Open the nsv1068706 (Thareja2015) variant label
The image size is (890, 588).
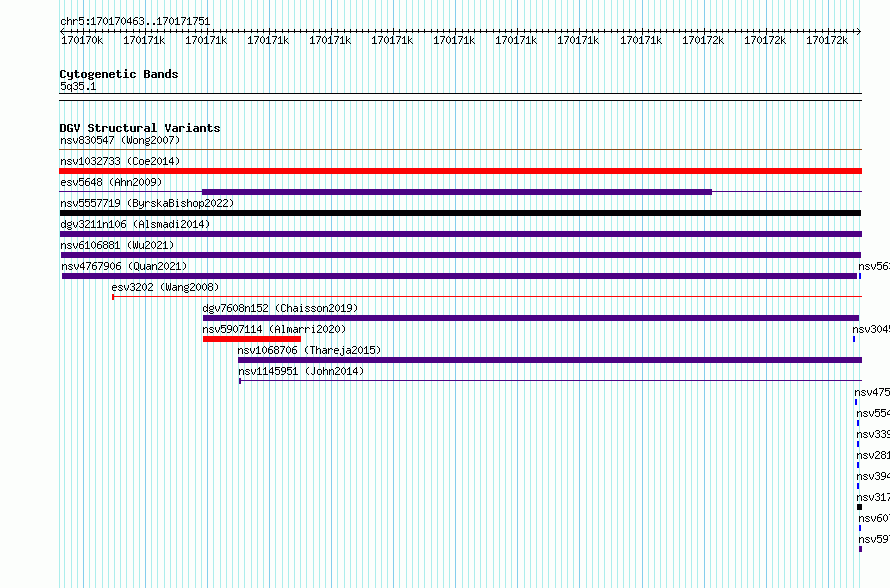(x=309, y=350)
